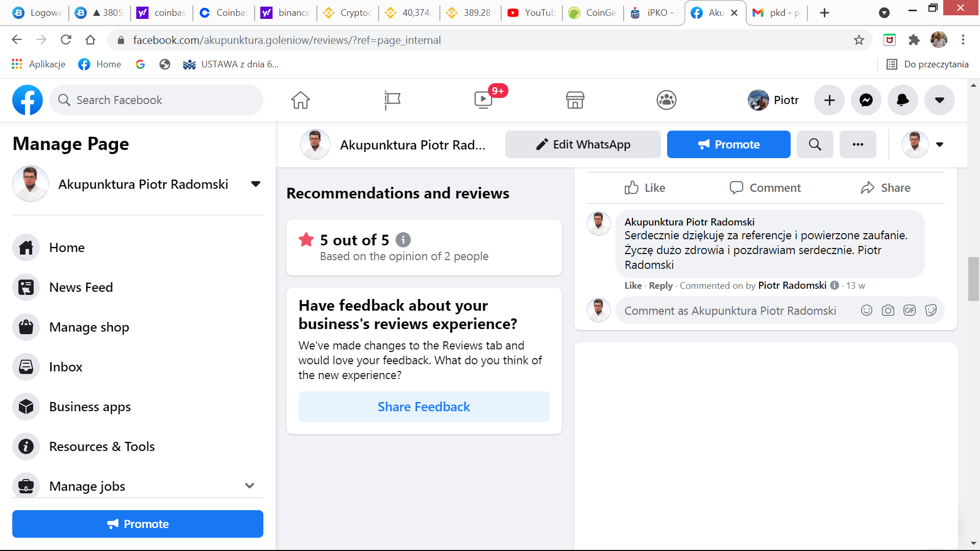Reply to the page's comment

(660, 286)
